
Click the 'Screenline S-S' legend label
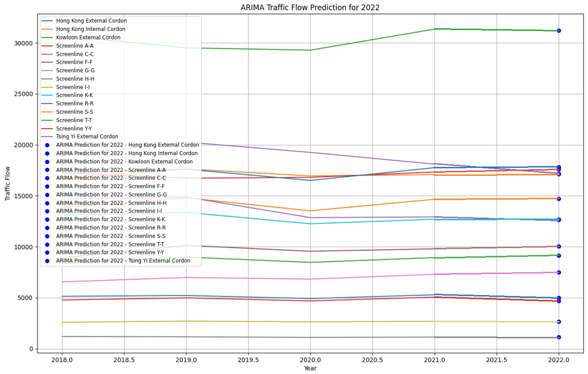[x=75, y=112]
